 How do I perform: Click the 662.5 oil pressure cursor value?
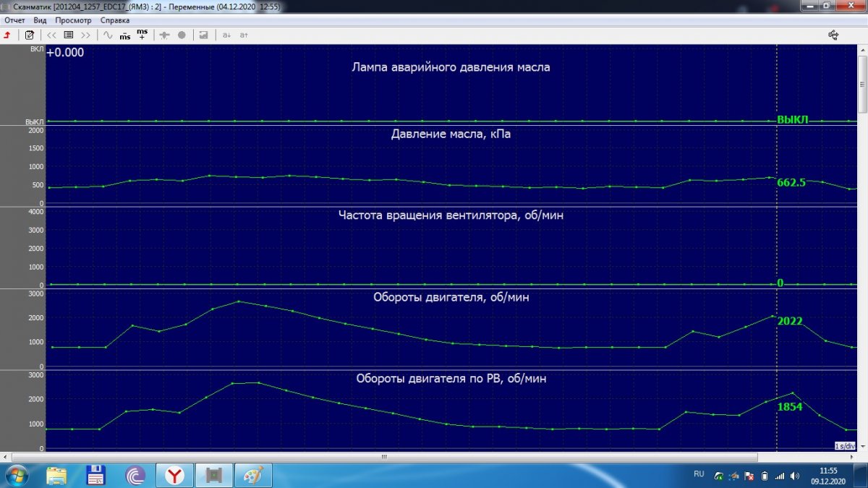point(791,182)
